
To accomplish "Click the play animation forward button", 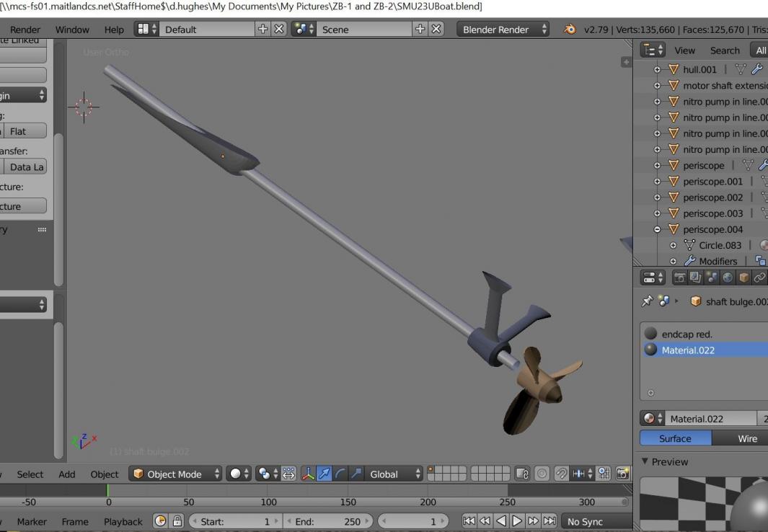I will coord(517,521).
